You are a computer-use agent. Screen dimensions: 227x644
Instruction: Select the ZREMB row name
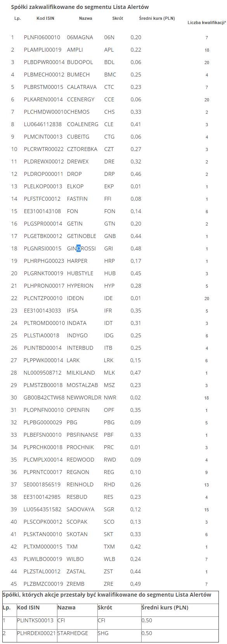point(75,584)
